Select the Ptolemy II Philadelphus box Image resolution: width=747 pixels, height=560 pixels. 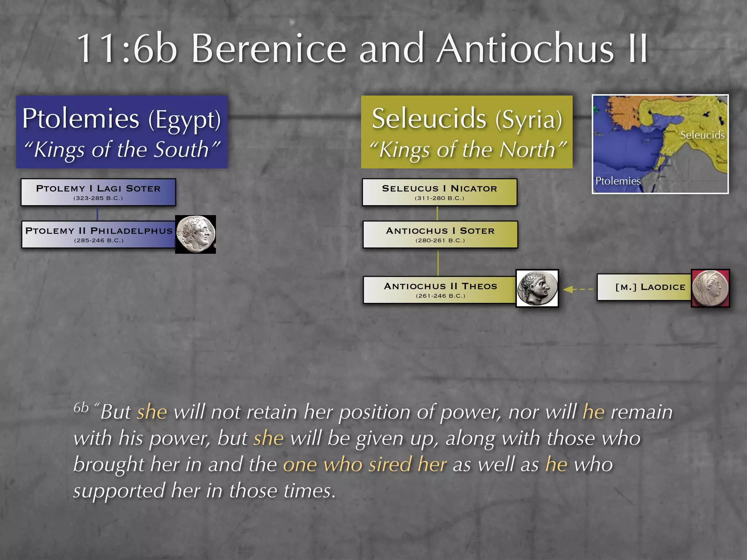[x=98, y=234]
